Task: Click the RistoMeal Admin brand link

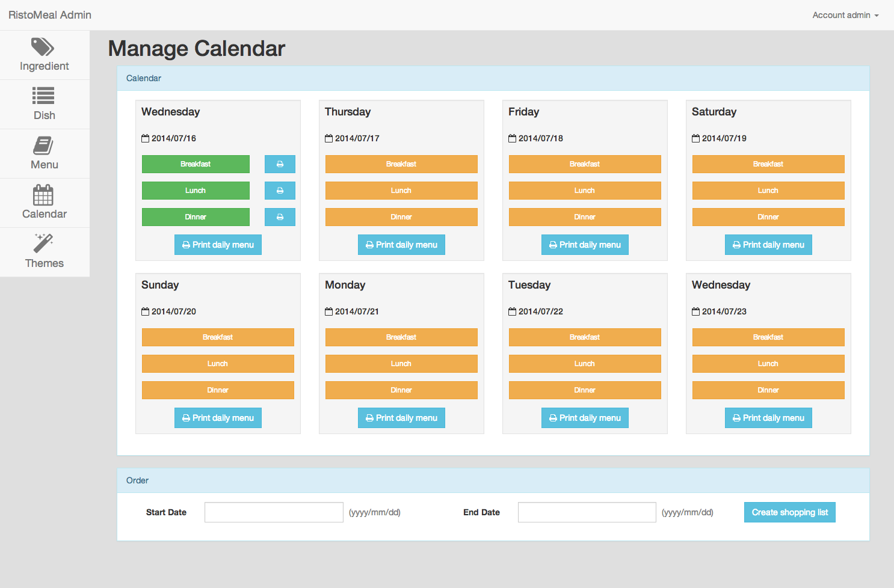Action: tap(49, 15)
